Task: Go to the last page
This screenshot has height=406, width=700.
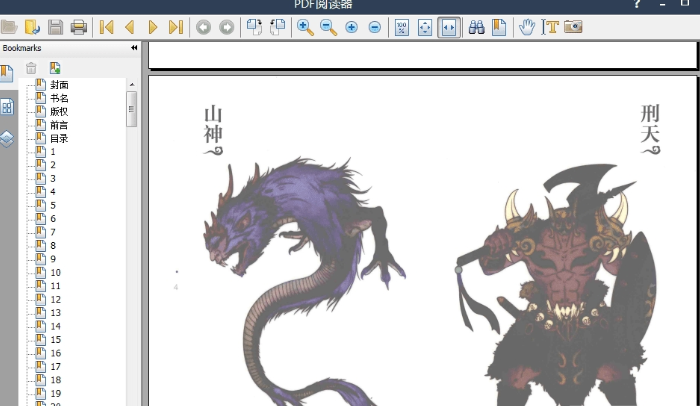Action: (176, 27)
